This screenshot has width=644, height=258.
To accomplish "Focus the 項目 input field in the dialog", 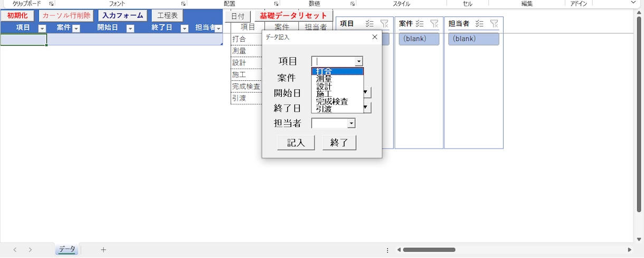I will 334,61.
